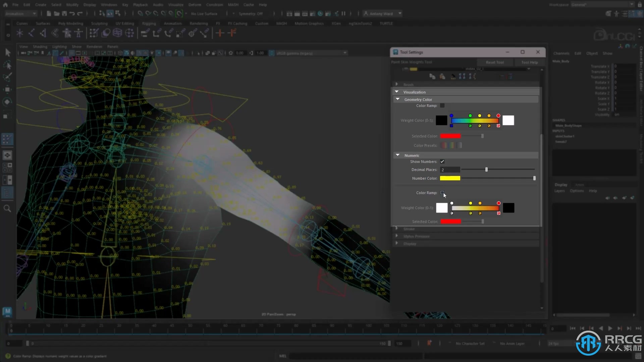Toggle Show Numbers checkbox on
The width and height of the screenshot is (644, 362).
(x=442, y=161)
